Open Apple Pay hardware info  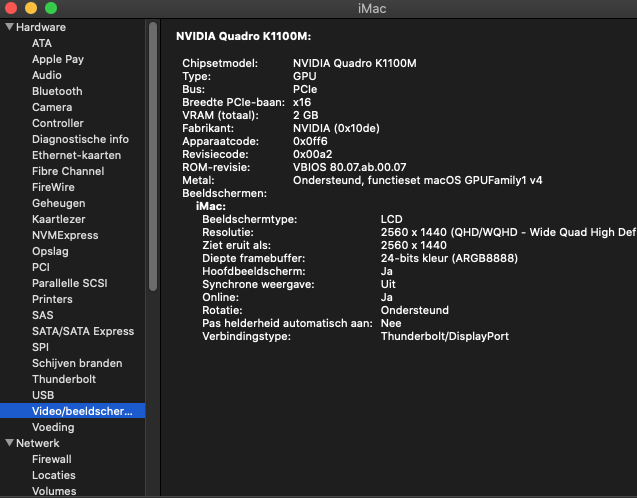click(x=58, y=59)
